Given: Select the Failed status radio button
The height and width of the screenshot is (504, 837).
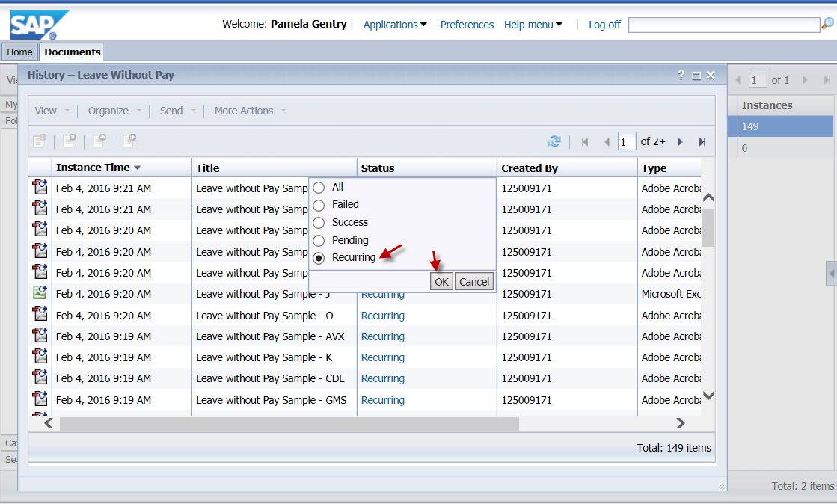Looking at the screenshot, I should tap(319, 206).
